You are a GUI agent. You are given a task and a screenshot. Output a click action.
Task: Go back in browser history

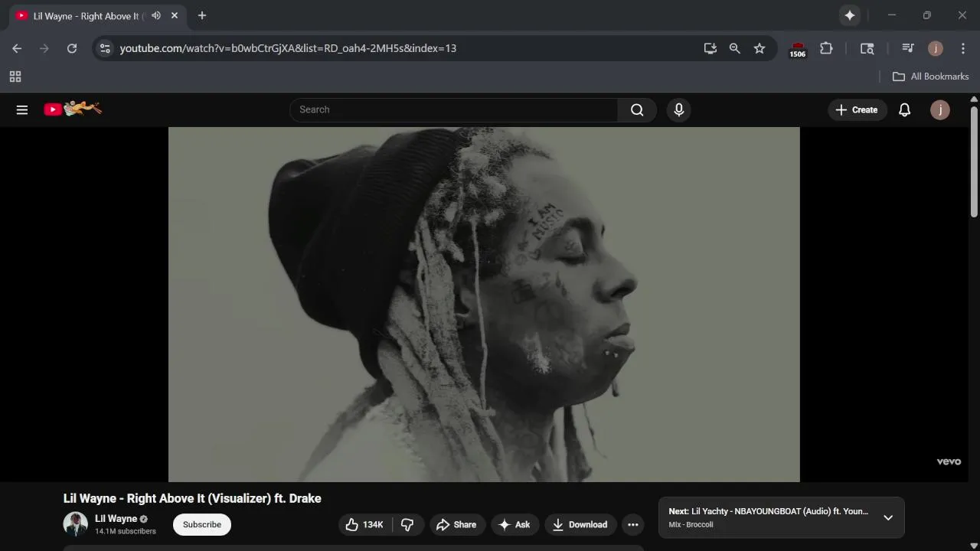17,48
